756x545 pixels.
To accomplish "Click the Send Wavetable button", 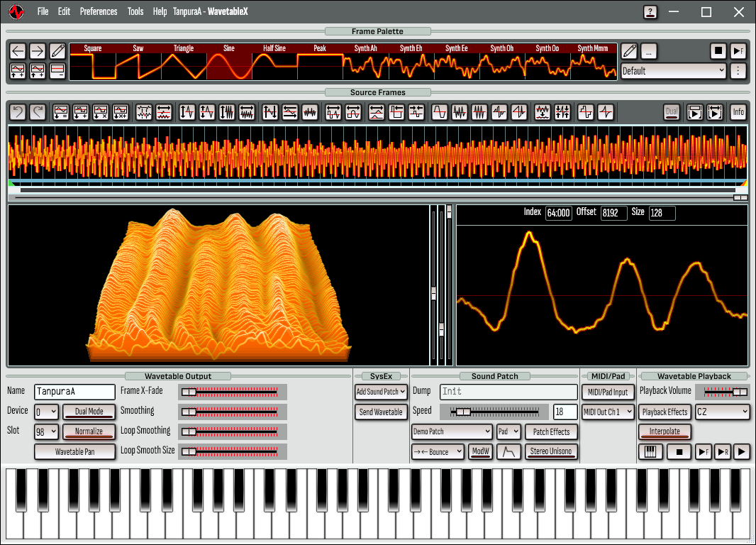I will [x=381, y=412].
